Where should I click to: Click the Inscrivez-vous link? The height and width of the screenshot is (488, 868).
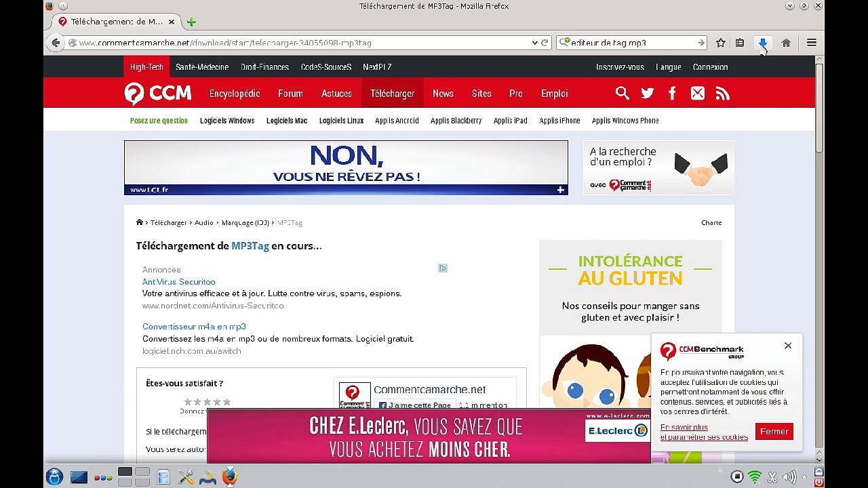(x=620, y=67)
